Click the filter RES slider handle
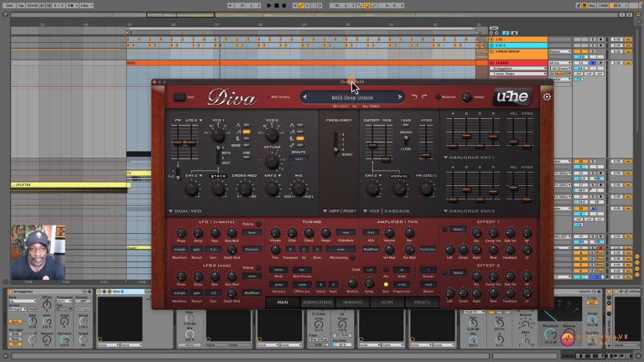 coord(386,159)
